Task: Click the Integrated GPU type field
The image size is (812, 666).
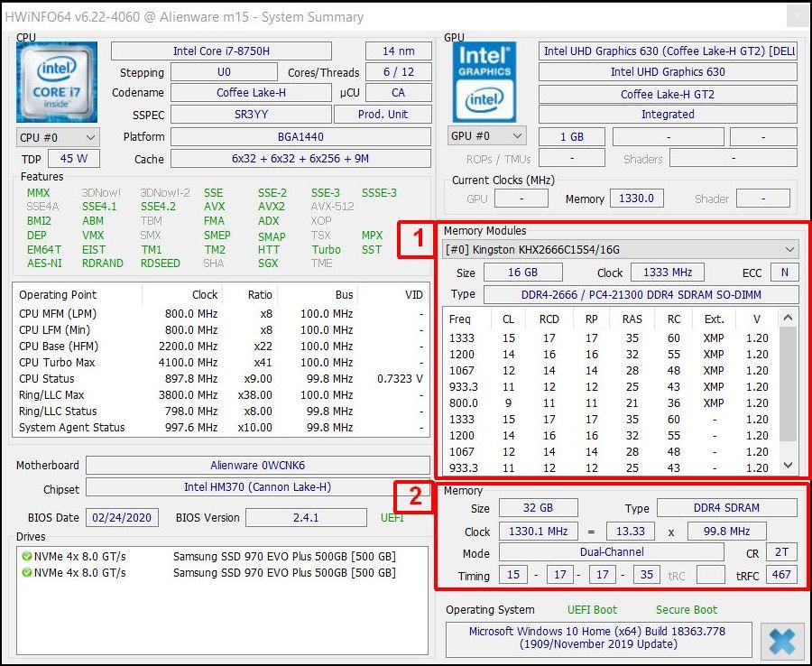Action: pyautogui.click(x=668, y=115)
